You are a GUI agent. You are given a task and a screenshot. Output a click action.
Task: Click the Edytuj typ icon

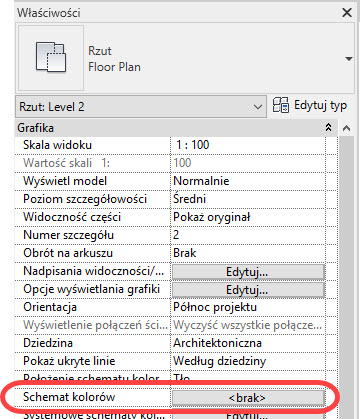tap(281, 105)
